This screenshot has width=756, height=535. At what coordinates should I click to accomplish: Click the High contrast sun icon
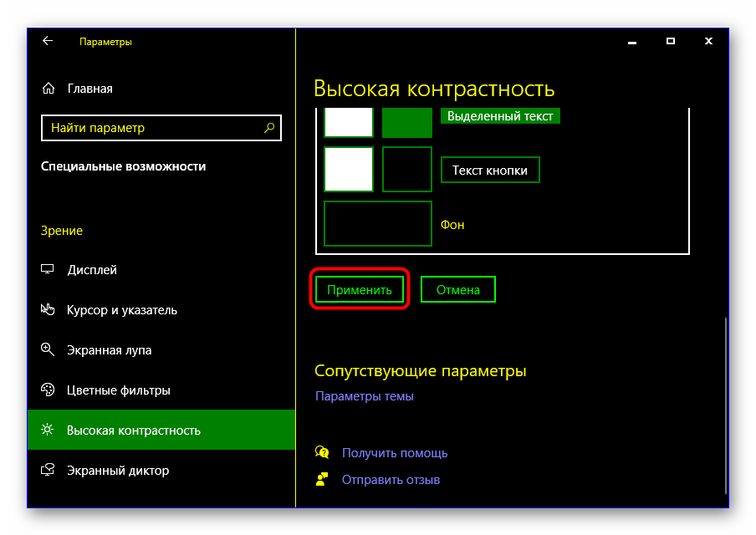(47, 430)
